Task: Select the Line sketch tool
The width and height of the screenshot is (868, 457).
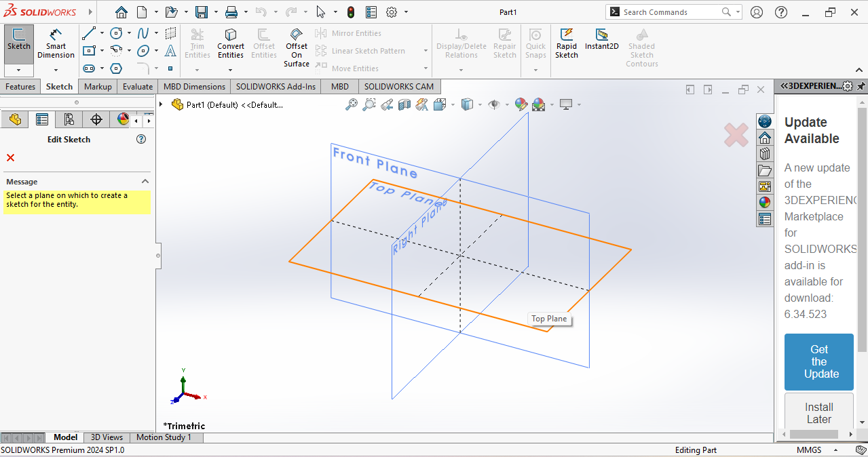Action: tap(89, 33)
